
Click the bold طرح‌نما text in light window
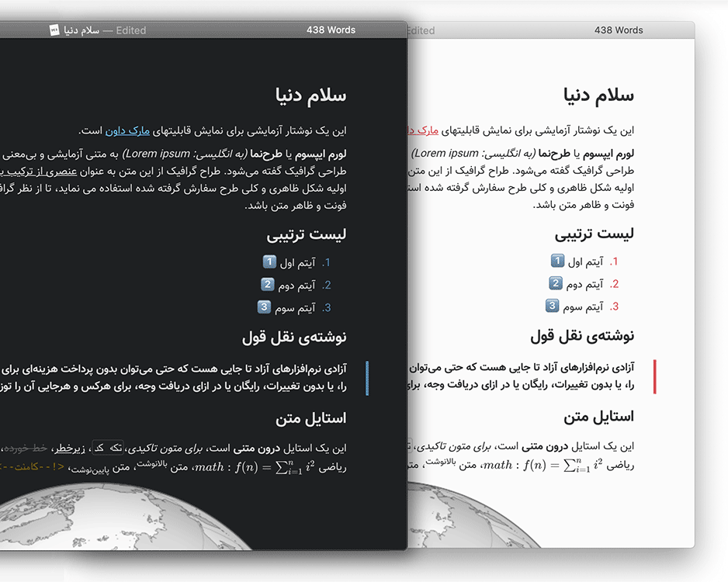(x=554, y=154)
